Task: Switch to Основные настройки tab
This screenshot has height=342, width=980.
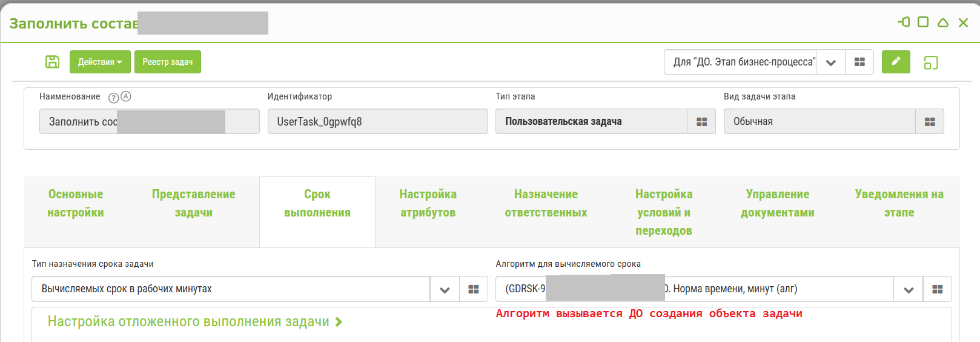Action: coord(76,203)
